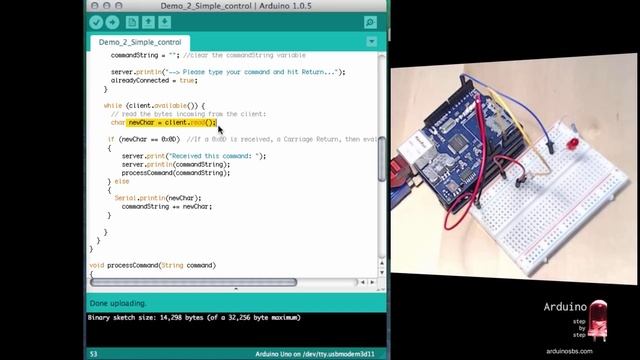Click the Arduino board video thumbnail

(x=514, y=169)
